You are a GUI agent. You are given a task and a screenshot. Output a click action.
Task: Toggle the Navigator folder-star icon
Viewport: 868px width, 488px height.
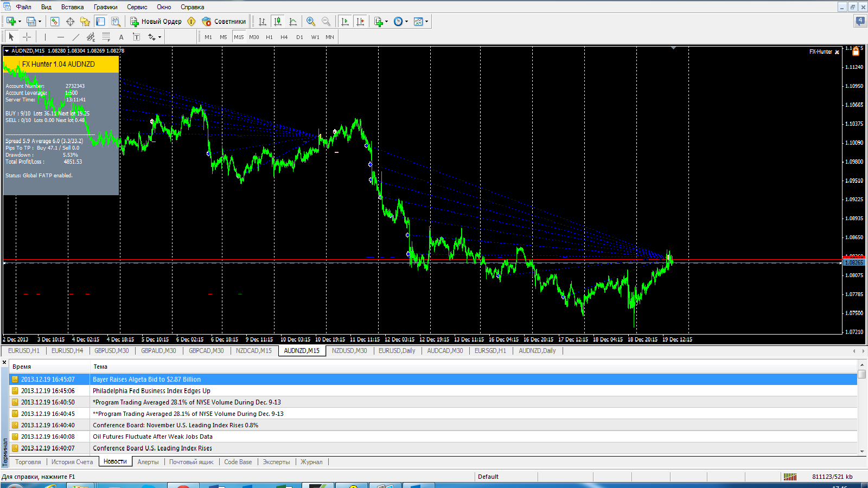coord(85,22)
